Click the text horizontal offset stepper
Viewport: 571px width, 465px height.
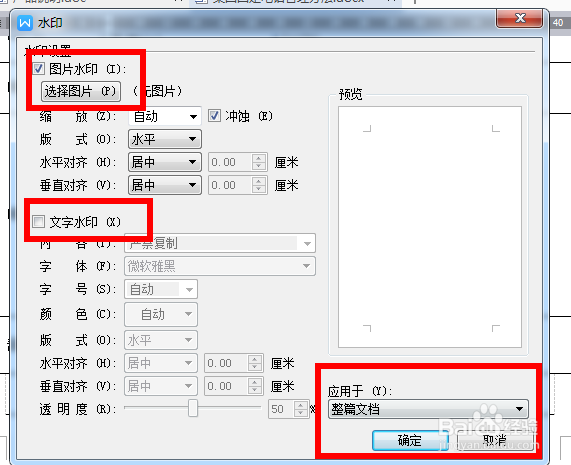[255, 363]
